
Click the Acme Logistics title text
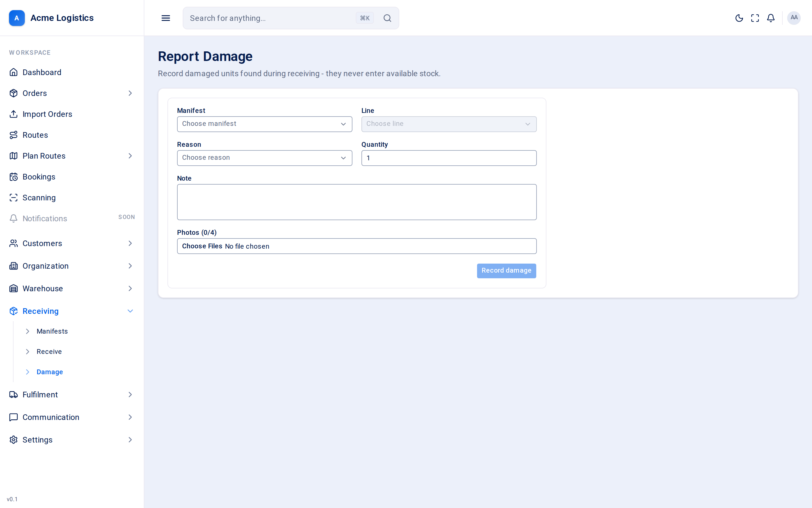pos(62,18)
